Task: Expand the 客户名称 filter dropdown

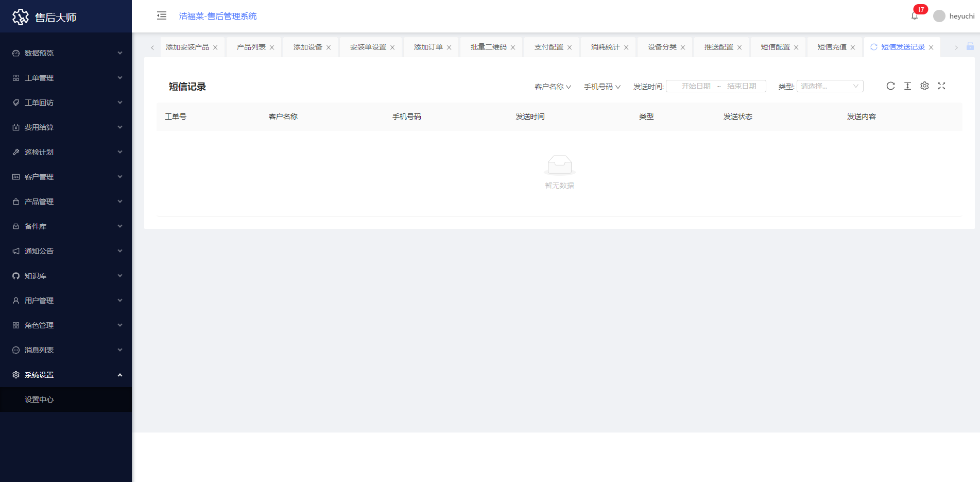Action: (553, 87)
